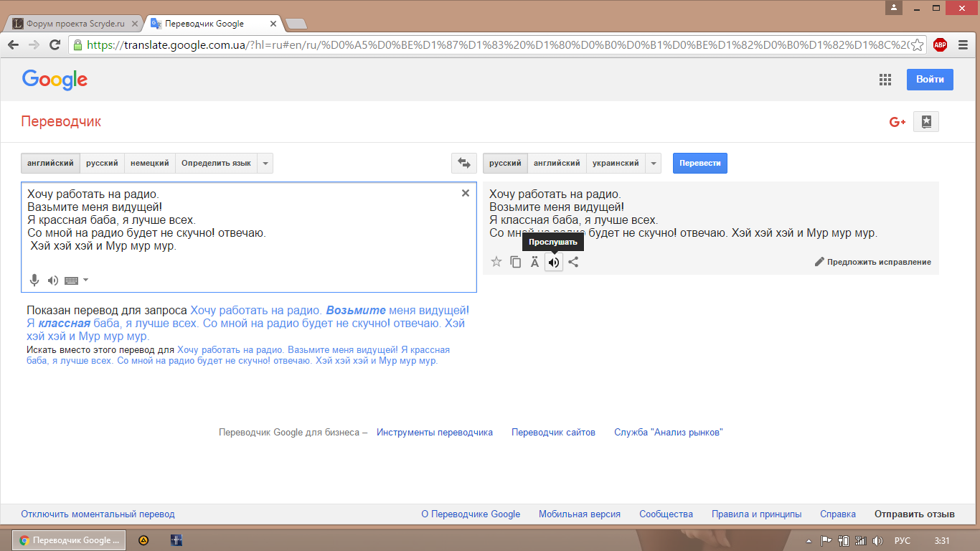Click the microphone voice input icon
980x551 pixels.
pos(34,281)
